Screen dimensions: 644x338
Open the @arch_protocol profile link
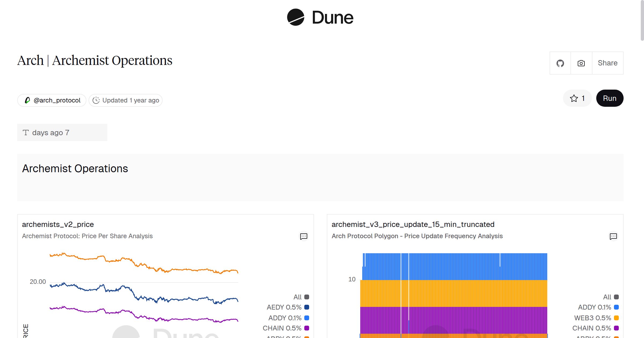coord(57,100)
